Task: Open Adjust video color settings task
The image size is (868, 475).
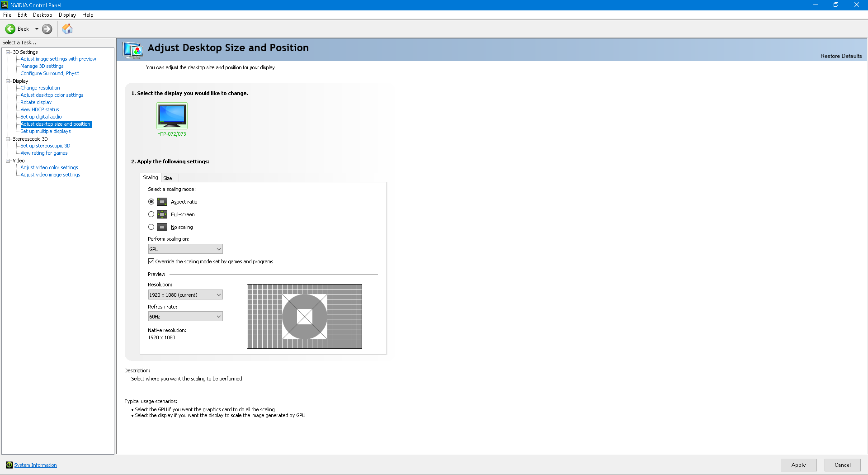Action: click(49, 167)
